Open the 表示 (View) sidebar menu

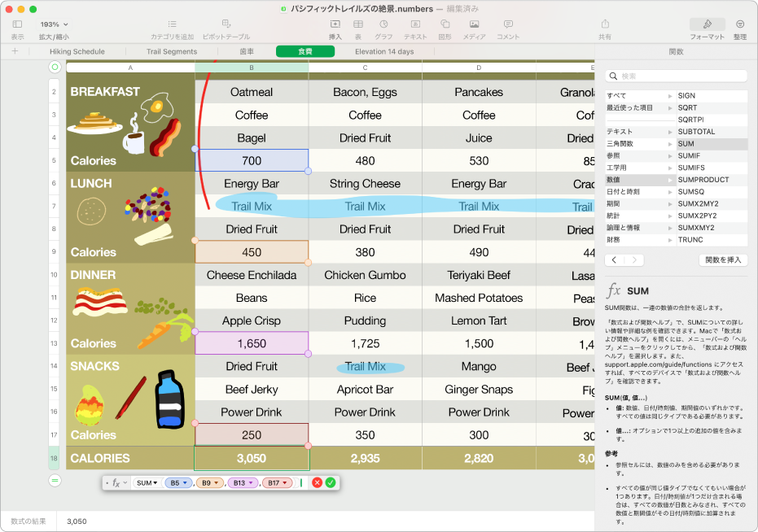click(18, 25)
